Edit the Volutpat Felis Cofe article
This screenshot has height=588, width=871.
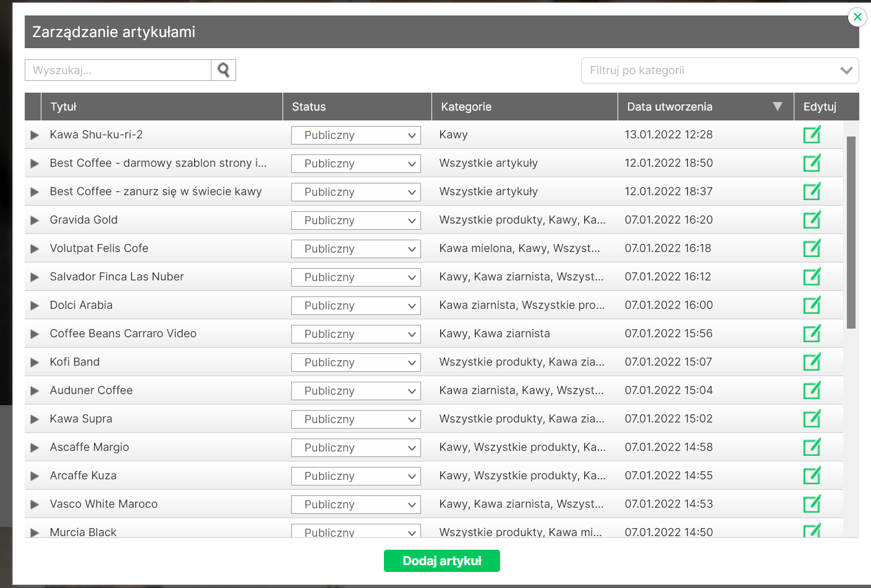tap(812, 248)
